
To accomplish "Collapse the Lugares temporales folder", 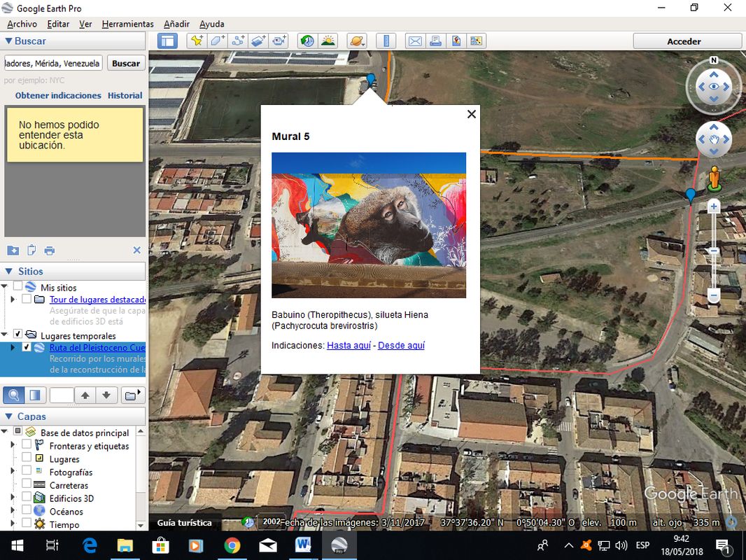I will (x=4, y=335).
